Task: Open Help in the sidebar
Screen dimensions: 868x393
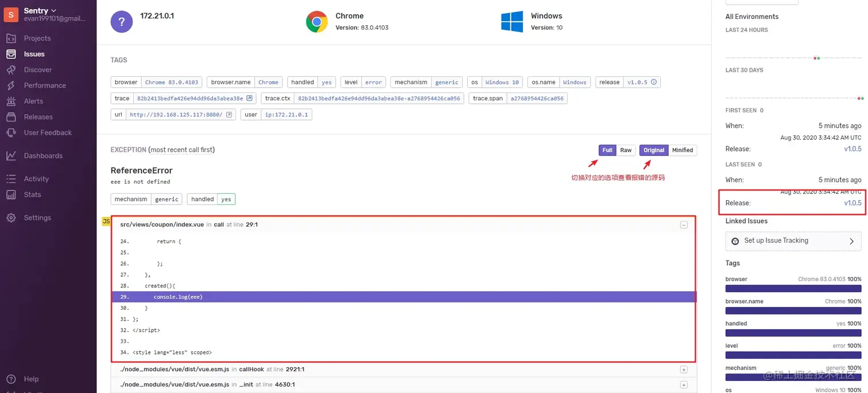Action: click(31, 379)
